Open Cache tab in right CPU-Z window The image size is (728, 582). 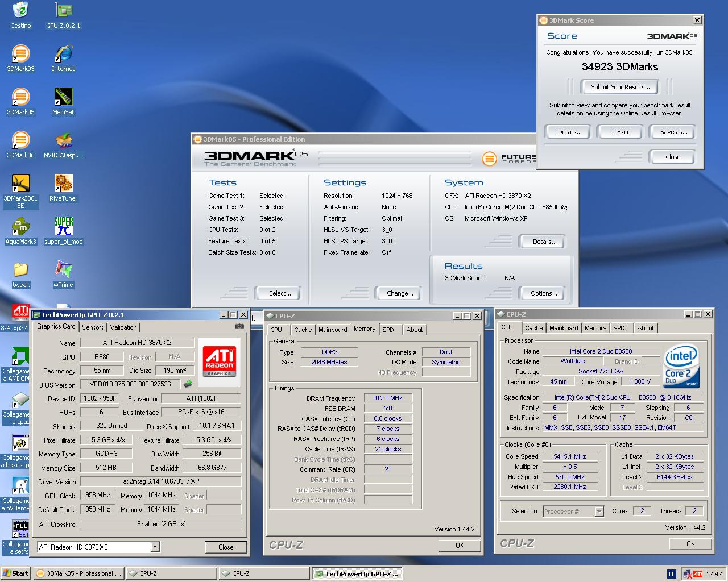[x=533, y=328]
